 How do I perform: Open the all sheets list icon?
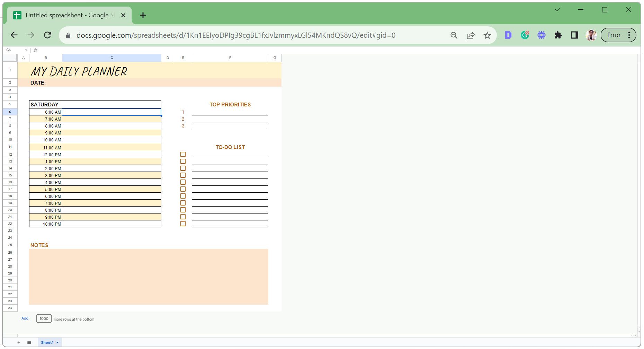point(29,342)
